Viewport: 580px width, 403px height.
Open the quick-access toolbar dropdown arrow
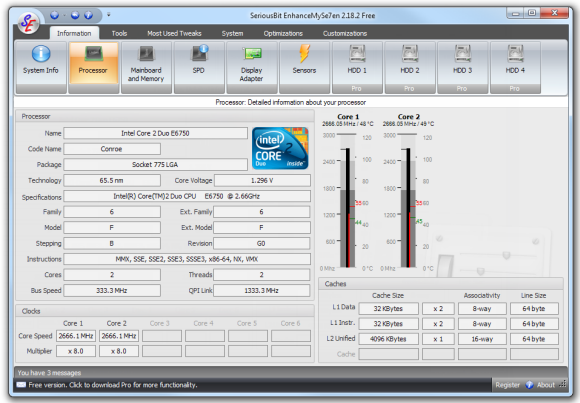point(109,15)
